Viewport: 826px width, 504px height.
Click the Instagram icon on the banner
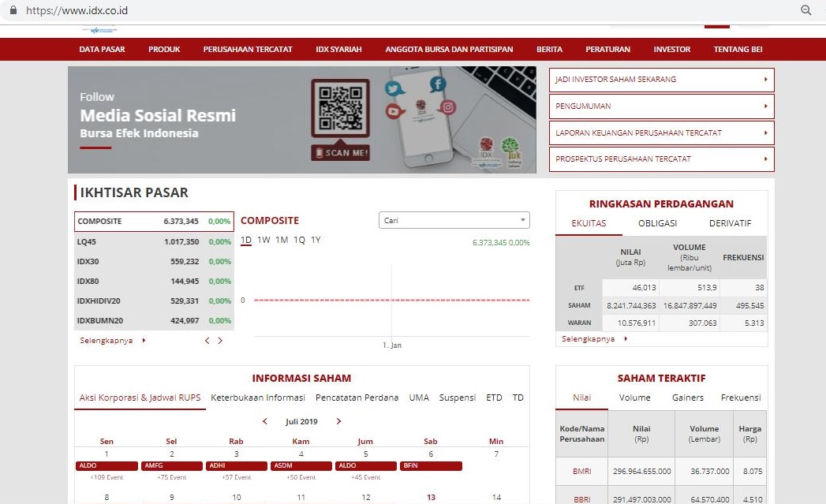click(447, 107)
